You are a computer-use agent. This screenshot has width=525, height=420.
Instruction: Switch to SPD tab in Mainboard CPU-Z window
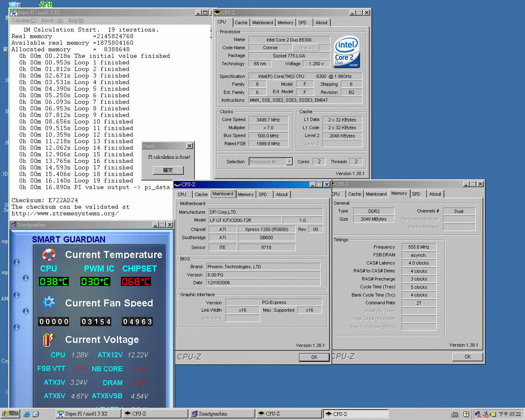click(x=262, y=194)
